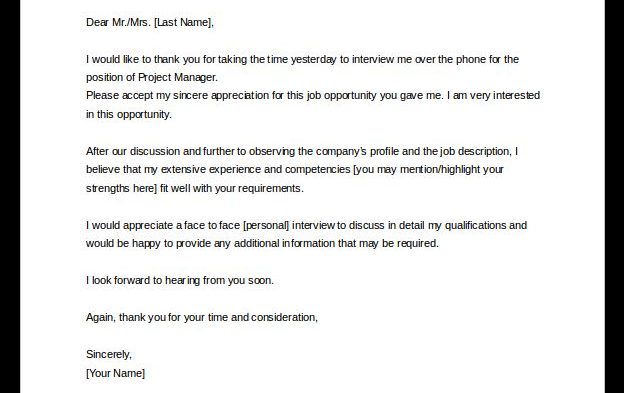Click the sentence 'Please accept my sincere appreciation'
Screen dimensions: 624x393
click(177, 95)
